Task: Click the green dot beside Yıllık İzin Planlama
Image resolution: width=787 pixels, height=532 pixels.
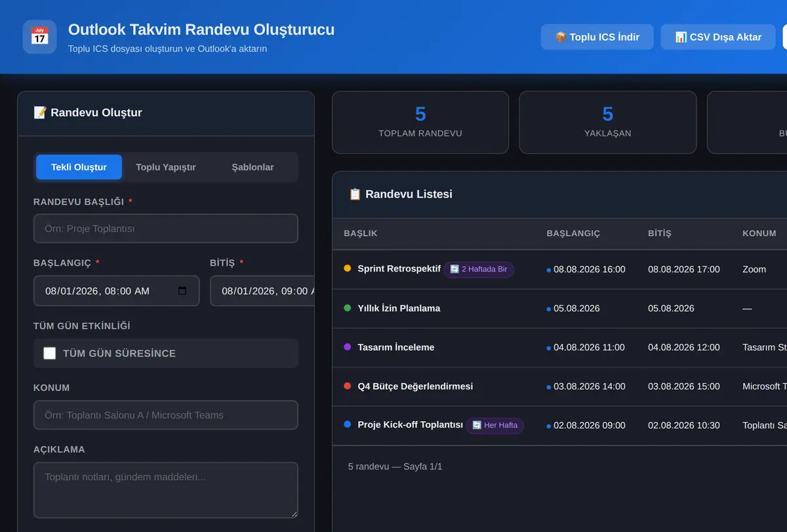Action: [348, 308]
